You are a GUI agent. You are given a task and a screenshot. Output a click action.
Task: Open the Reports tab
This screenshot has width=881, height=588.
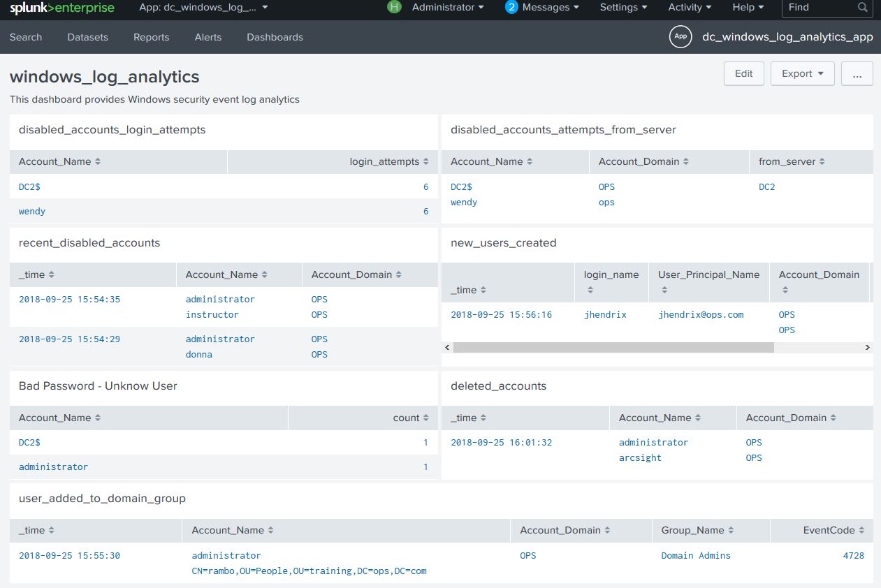click(151, 37)
